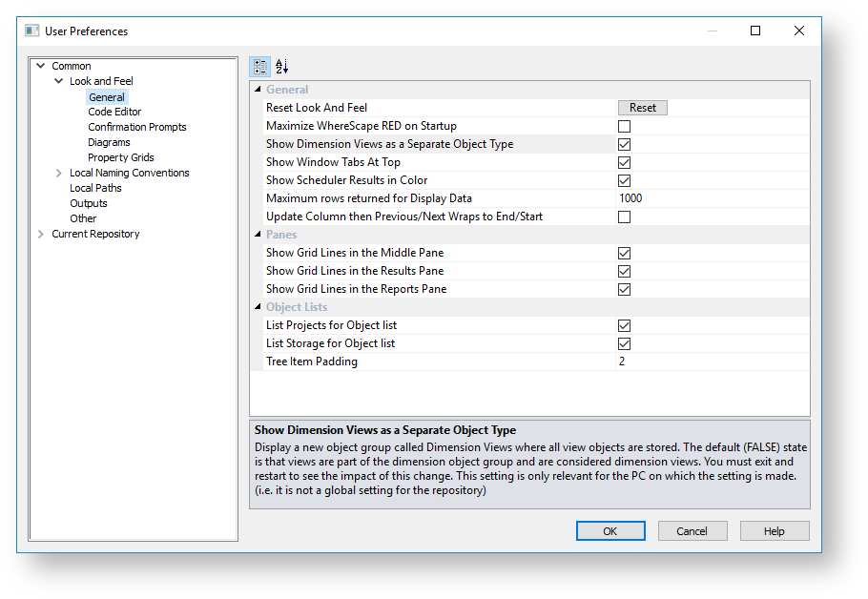Screen dimensions: 868x599
Task: Click the Alphabetical sort icon
Action: tap(281, 67)
